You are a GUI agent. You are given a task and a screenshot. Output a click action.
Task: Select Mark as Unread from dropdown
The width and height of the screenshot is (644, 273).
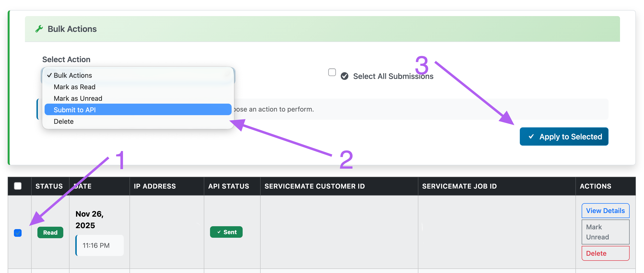[78, 98]
